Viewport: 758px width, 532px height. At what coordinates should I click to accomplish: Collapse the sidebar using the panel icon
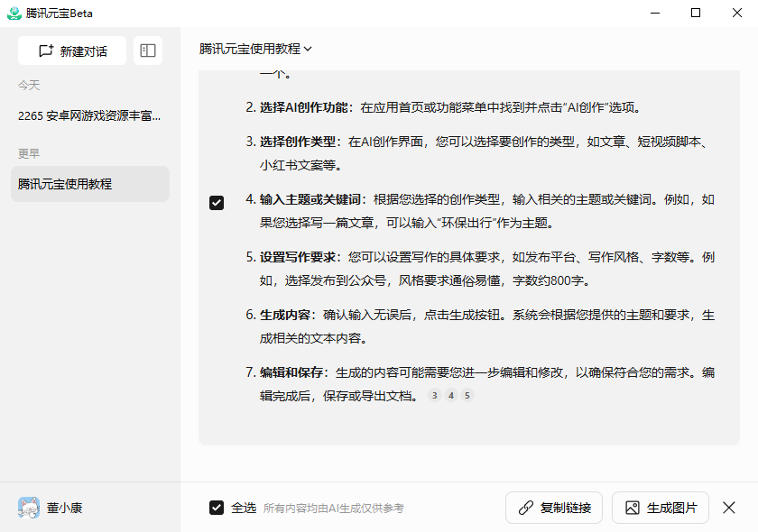[x=147, y=50]
